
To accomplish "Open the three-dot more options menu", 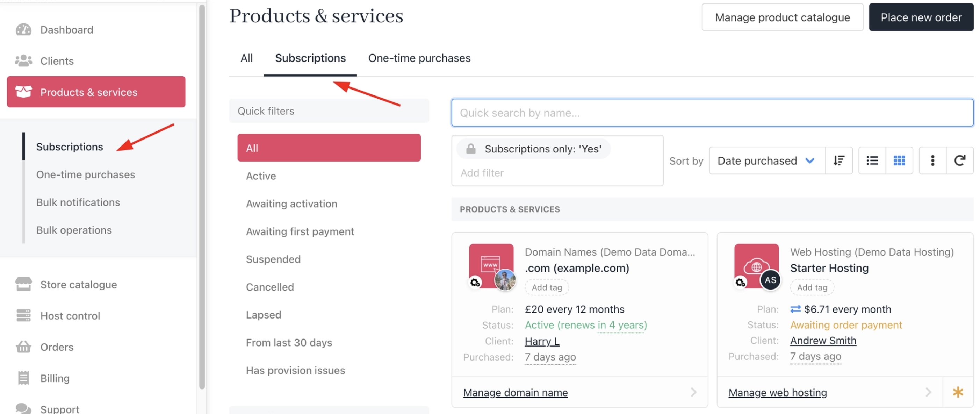I will [x=932, y=160].
